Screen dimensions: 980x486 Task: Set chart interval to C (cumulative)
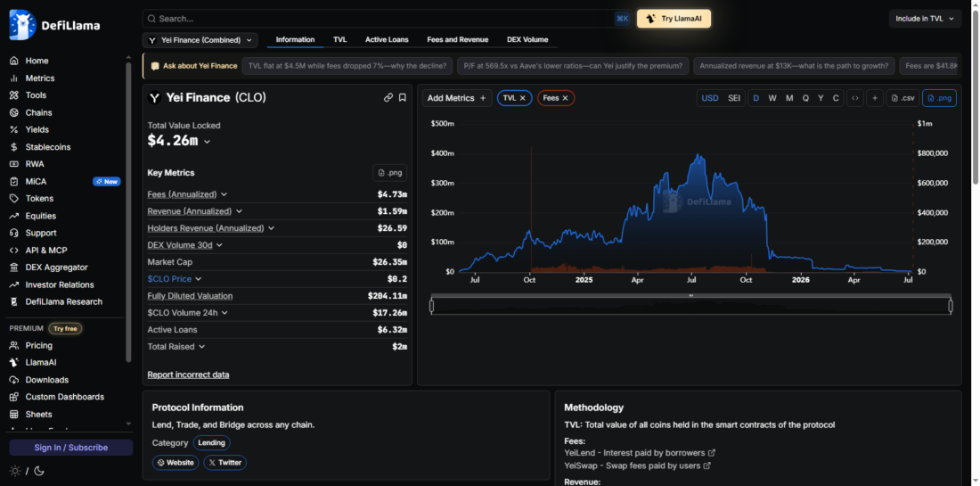836,98
